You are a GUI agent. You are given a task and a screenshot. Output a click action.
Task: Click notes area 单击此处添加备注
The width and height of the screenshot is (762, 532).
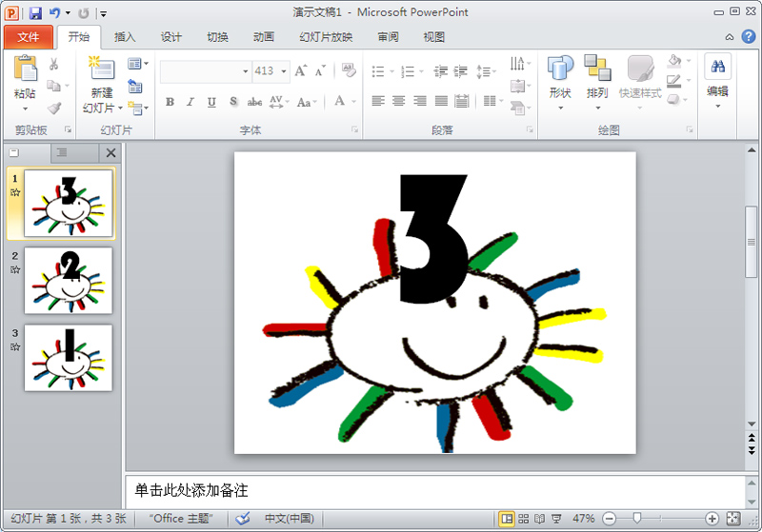pos(191,490)
